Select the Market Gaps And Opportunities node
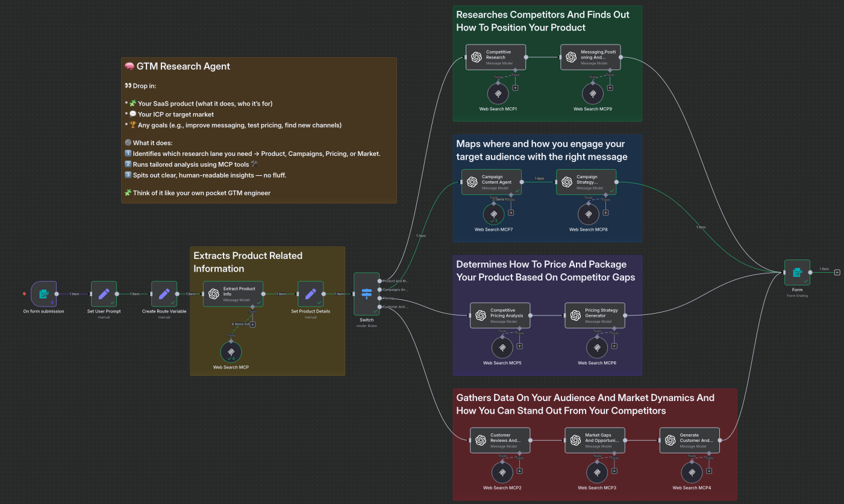The width and height of the screenshot is (844, 504). tap(595, 440)
